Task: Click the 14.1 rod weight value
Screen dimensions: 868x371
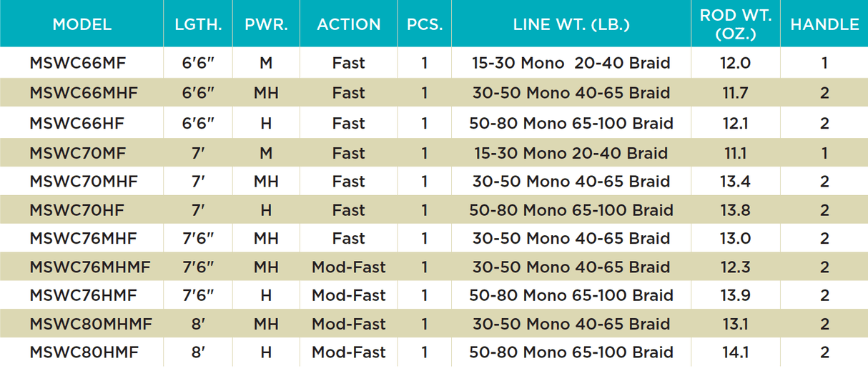Action: point(736,352)
